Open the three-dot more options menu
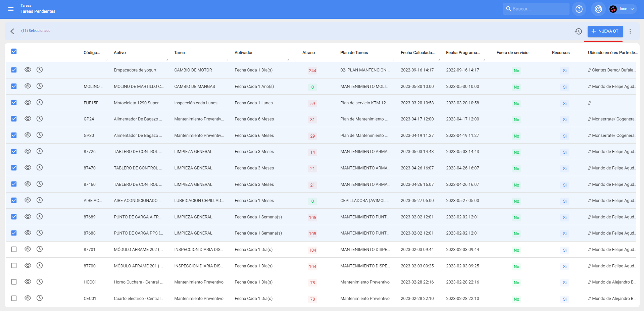This screenshot has width=644, height=311. coord(630,31)
